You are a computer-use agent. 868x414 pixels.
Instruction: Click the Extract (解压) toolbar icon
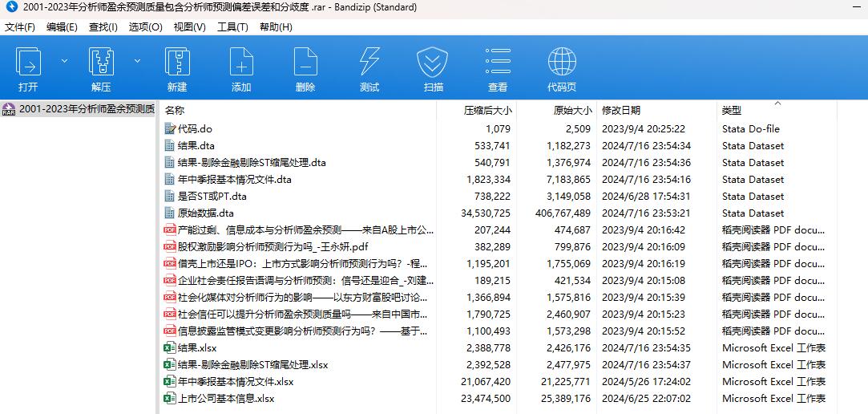coord(101,62)
